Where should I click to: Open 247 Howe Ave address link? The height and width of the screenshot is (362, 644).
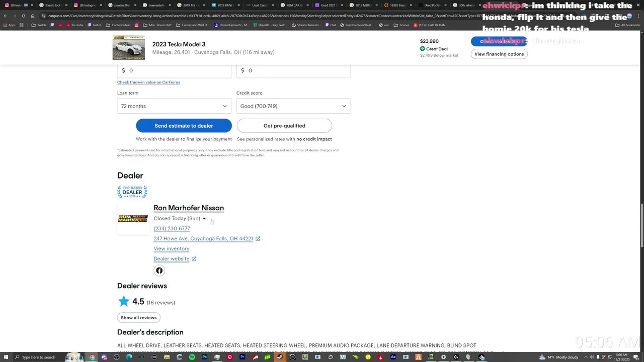click(x=203, y=239)
